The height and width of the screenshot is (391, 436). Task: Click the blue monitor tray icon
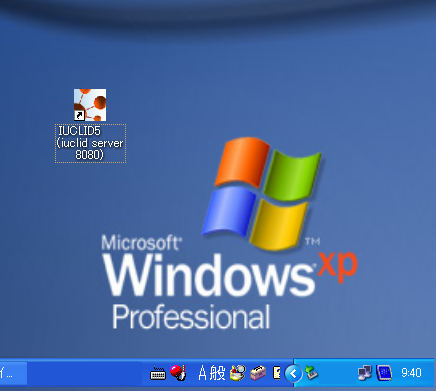click(x=384, y=373)
